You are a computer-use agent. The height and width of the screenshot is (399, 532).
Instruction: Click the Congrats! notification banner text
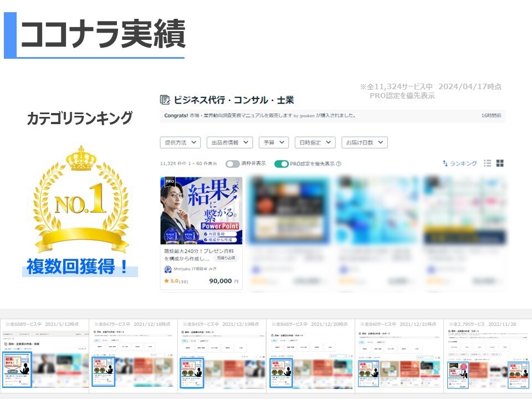[x=259, y=115]
